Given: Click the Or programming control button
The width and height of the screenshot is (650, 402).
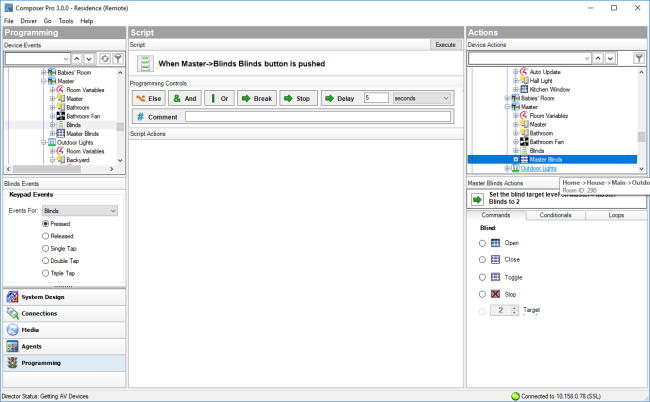Looking at the screenshot, I should (219, 98).
